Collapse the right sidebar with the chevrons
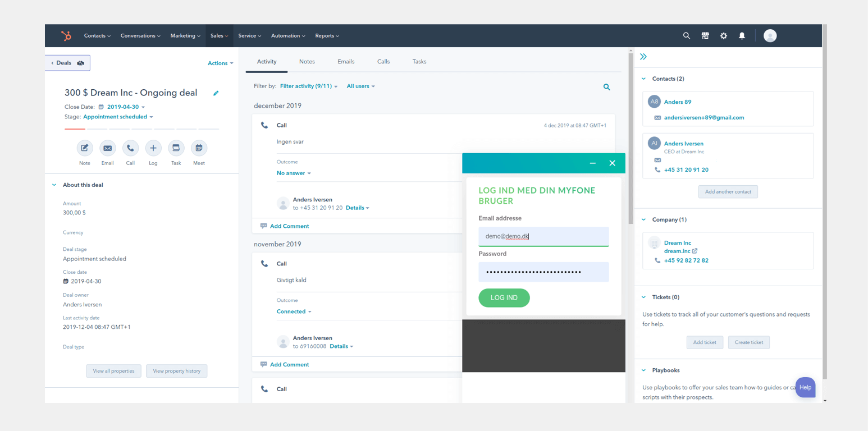Screen dimensions: 868x431 point(643,56)
